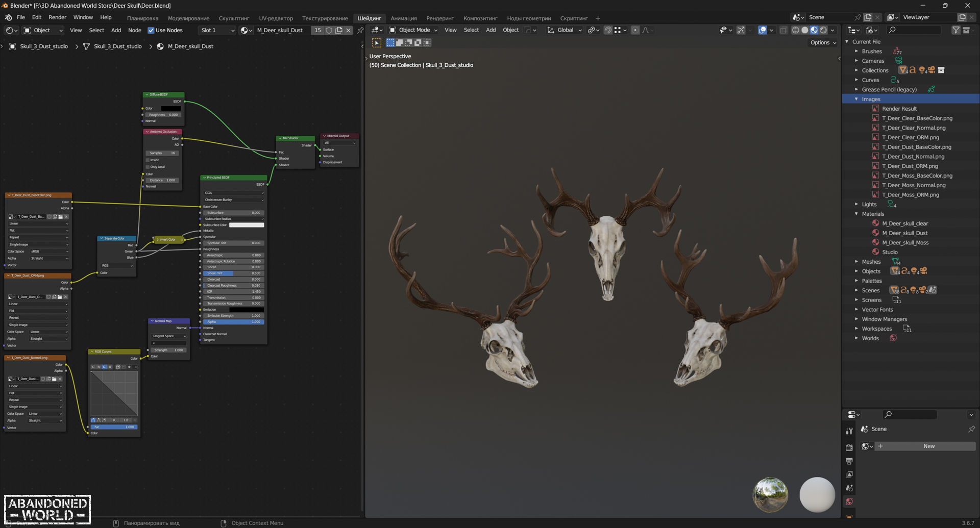Image resolution: width=980 pixels, height=528 pixels.
Task: Open the Output properties tab
Action: [849, 461]
